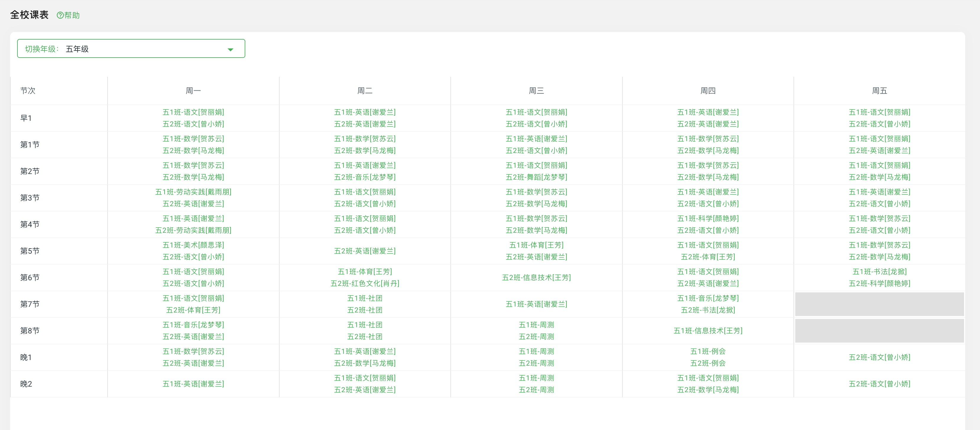Click the 周五 column header
Image resolution: width=980 pixels, height=430 pixels.
pyautogui.click(x=879, y=90)
